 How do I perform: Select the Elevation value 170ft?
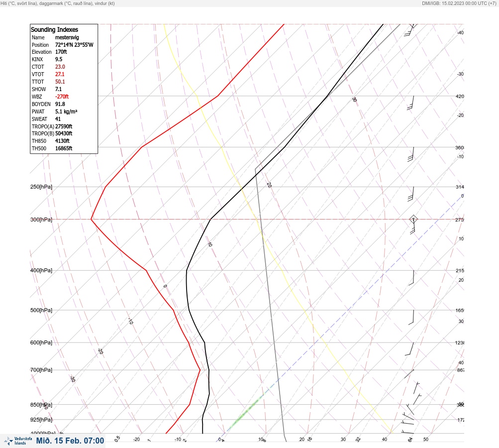click(61, 52)
